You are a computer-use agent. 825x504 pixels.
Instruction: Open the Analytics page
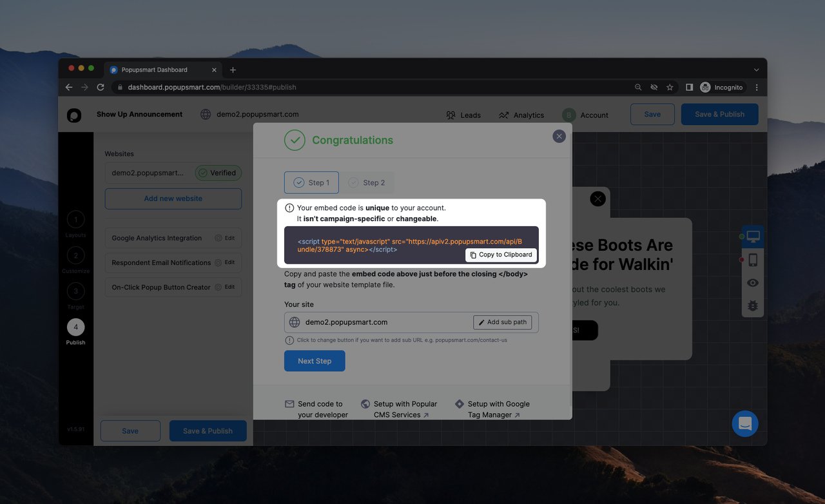click(x=521, y=115)
